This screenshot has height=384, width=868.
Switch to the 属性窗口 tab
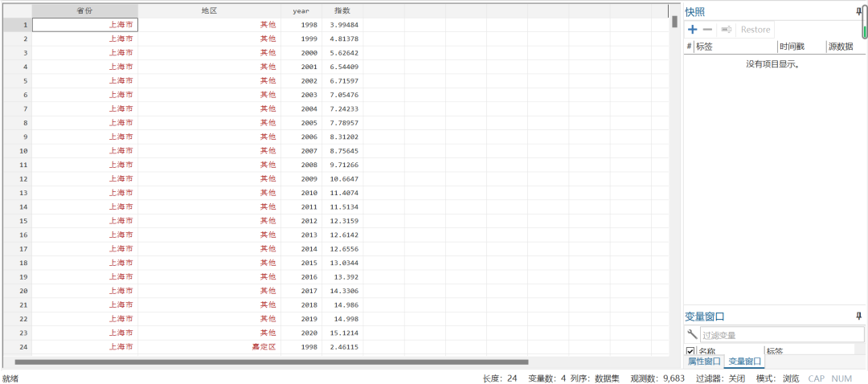[x=703, y=362]
